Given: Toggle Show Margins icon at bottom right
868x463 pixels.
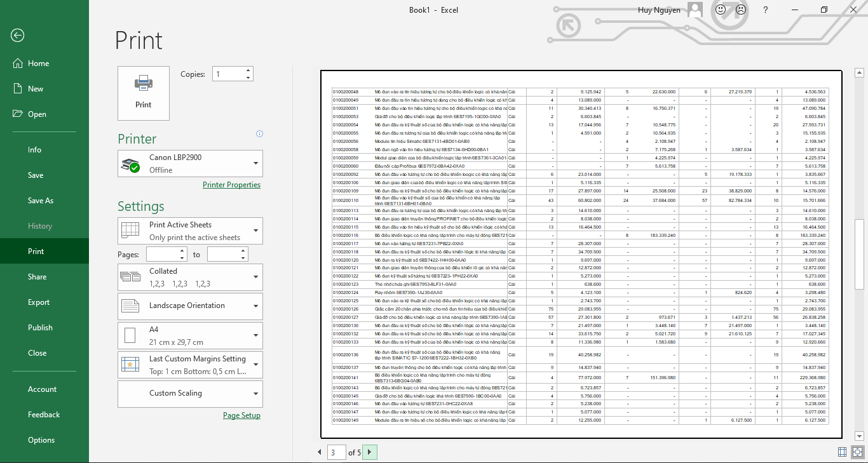Looking at the screenshot, I should [x=843, y=452].
